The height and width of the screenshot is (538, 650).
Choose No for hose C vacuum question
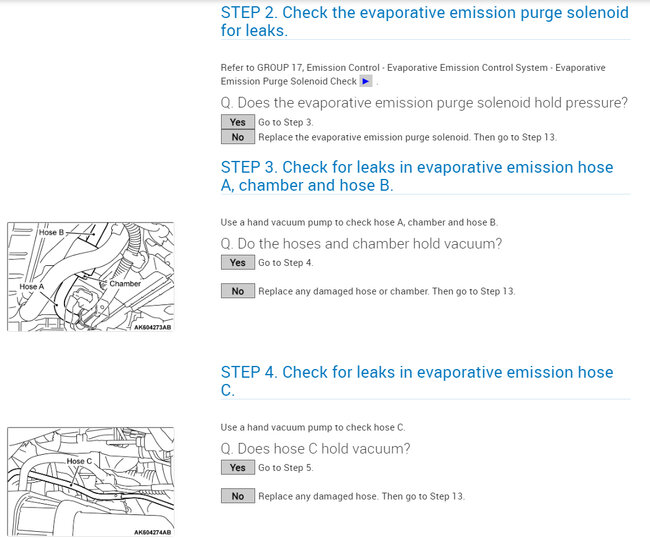237,496
